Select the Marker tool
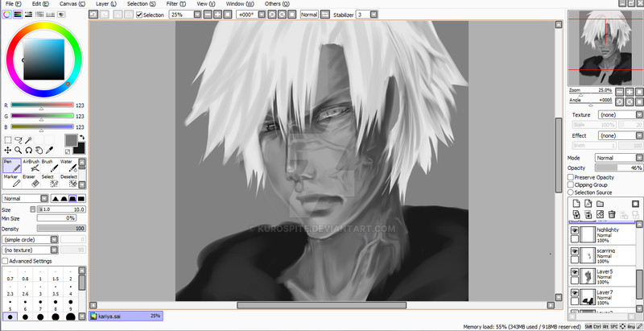Image resolution: width=644 pixels, height=331 pixels. coord(12,180)
